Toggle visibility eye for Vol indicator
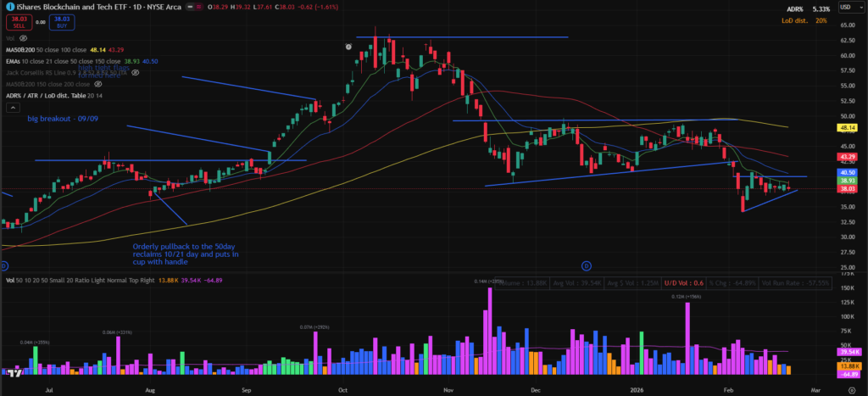Viewport: 868px width, 396px height. (x=22, y=38)
